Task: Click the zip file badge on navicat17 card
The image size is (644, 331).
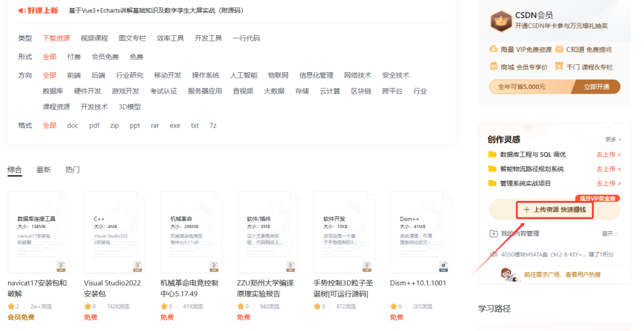Action: [x=61, y=266]
